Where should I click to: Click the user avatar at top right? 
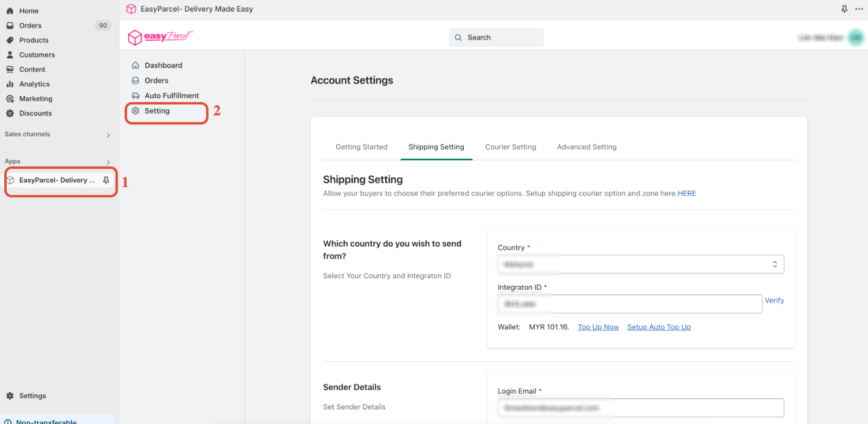click(856, 38)
